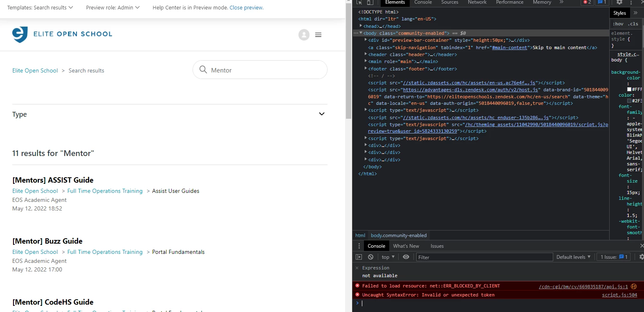The image size is (644, 312).
Task: Click the Mentor search input field
Action: point(260,70)
